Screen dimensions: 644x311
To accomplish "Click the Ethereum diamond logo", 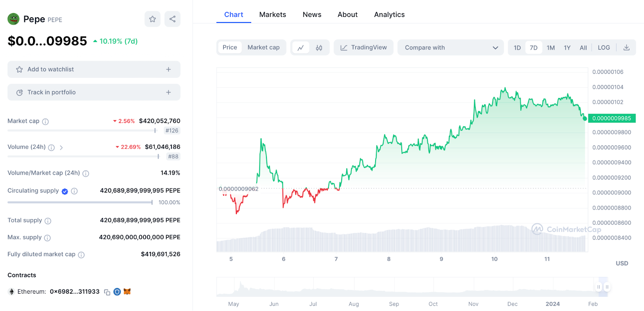I will (x=12, y=292).
